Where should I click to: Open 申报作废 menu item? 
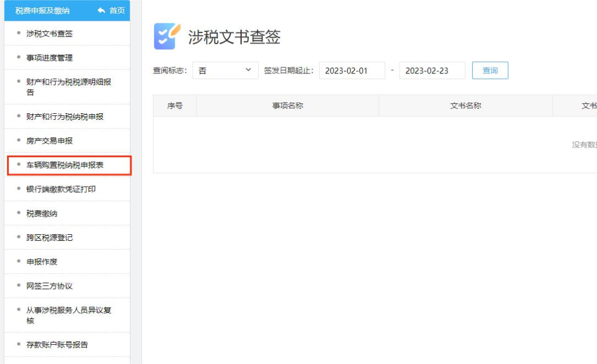pyautogui.click(x=42, y=262)
